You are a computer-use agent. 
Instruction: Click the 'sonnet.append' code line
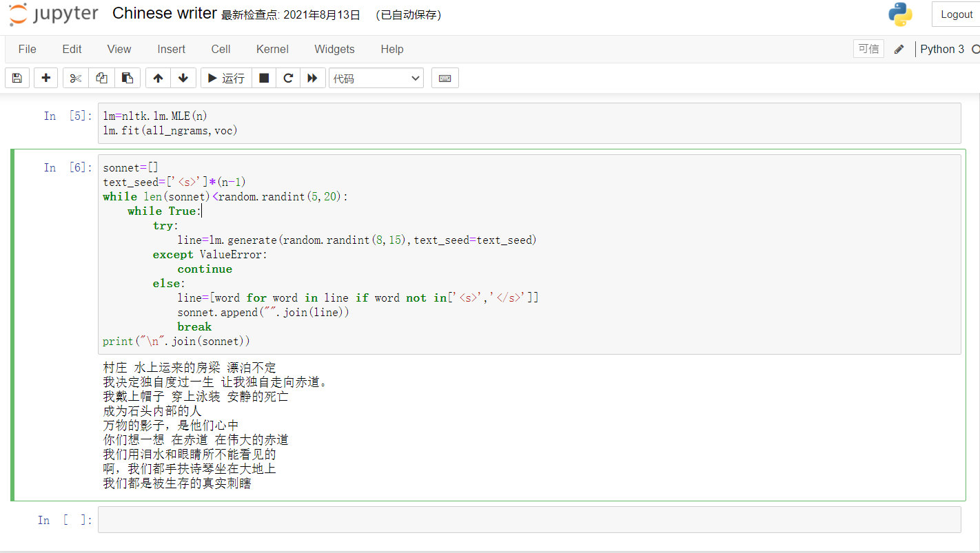coord(264,312)
